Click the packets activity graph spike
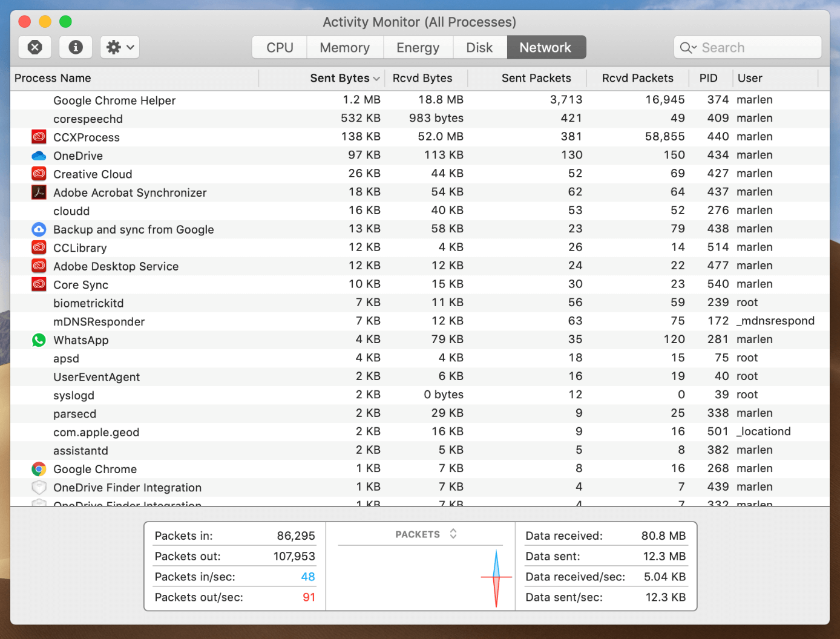 [496, 576]
